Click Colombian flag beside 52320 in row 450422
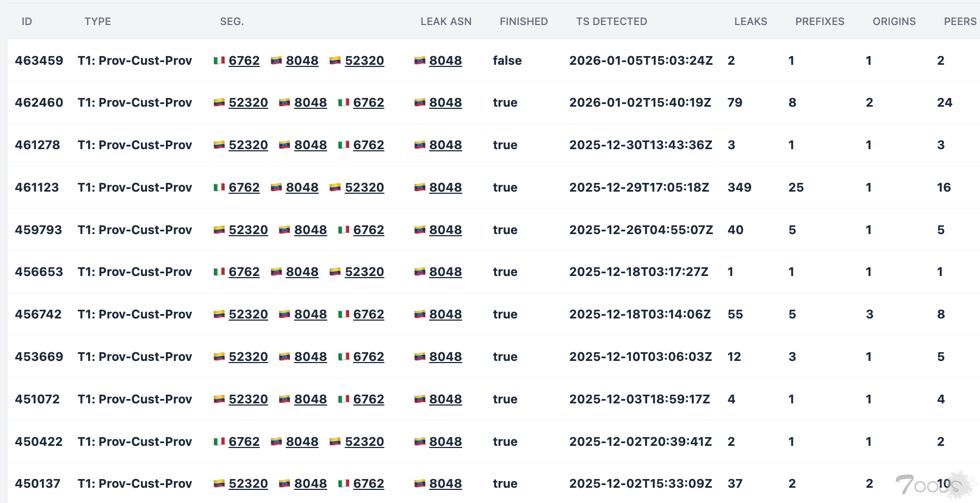 pyautogui.click(x=335, y=441)
